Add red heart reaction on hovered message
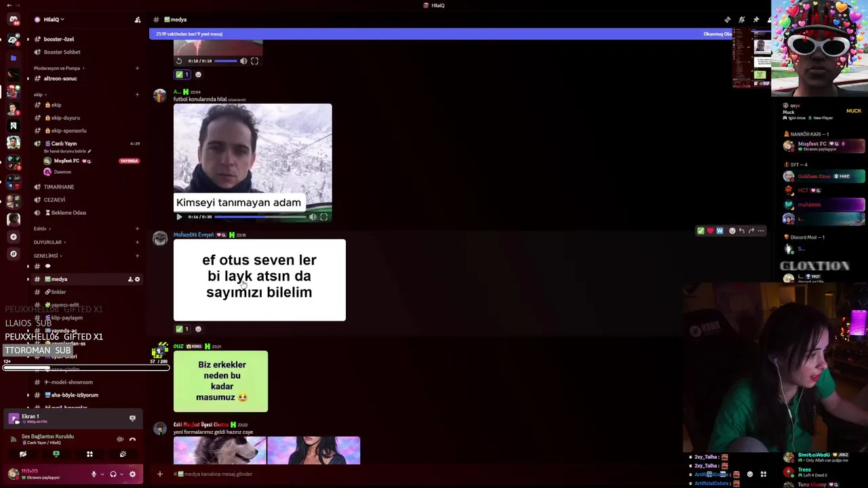868x488 pixels. [x=710, y=231]
